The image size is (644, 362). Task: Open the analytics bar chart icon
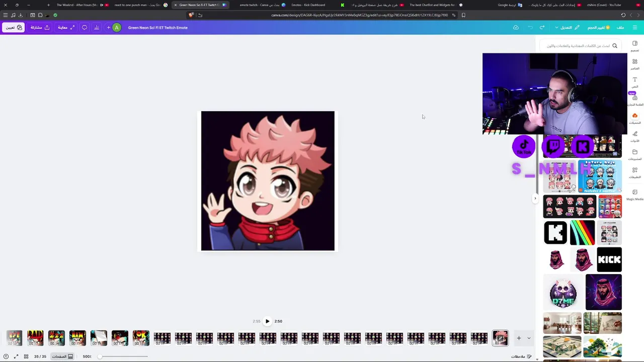click(x=97, y=28)
